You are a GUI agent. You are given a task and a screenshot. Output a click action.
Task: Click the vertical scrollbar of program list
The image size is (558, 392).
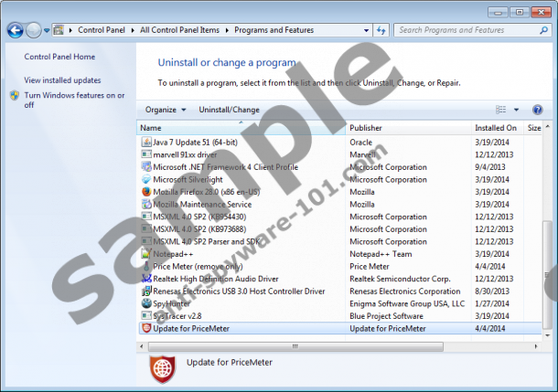[x=548, y=228]
